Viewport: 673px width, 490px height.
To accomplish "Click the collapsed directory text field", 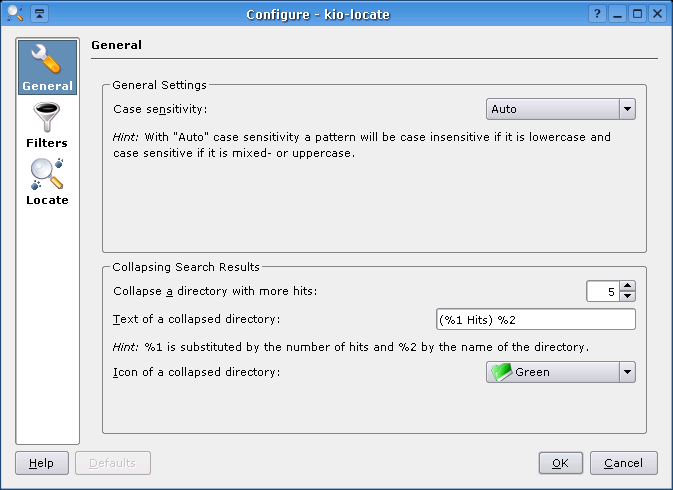I will [535, 319].
